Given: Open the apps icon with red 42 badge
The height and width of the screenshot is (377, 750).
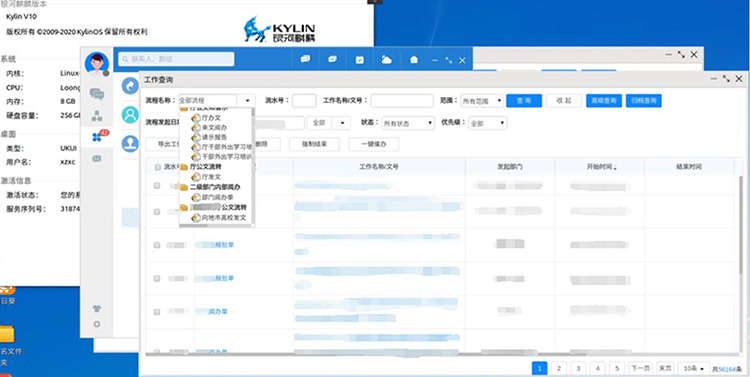Looking at the screenshot, I should (x=97, y=137).
